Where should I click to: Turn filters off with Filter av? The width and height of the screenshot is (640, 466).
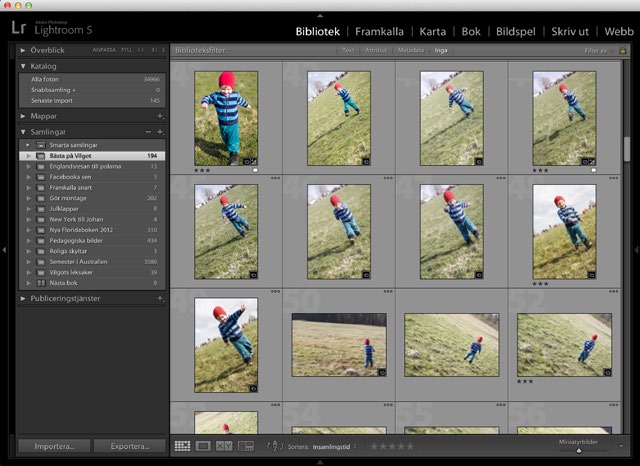point(596,51)
